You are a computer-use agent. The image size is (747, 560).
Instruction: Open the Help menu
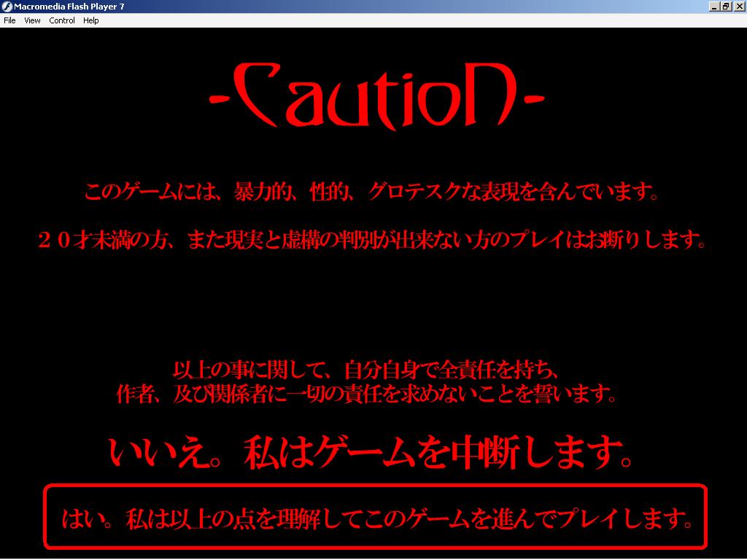click(90, 20)
